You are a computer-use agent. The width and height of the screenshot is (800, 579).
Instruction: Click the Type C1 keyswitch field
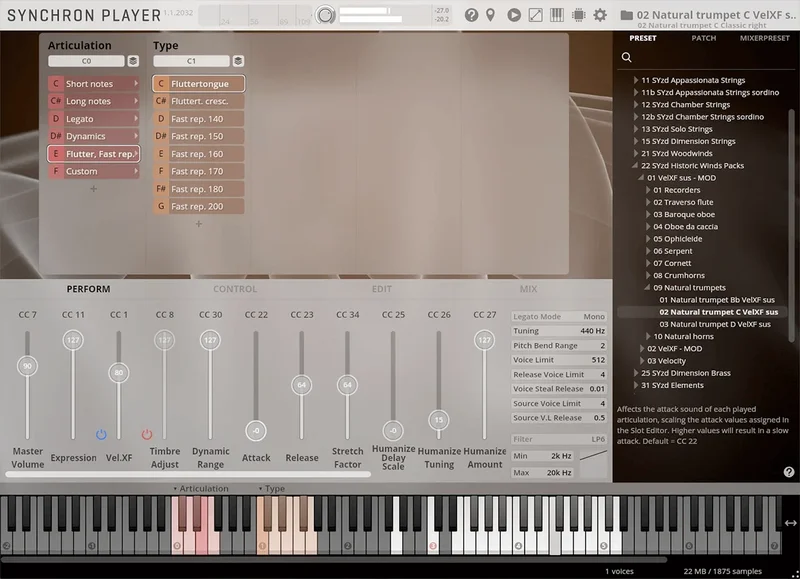tap(191, 61)
